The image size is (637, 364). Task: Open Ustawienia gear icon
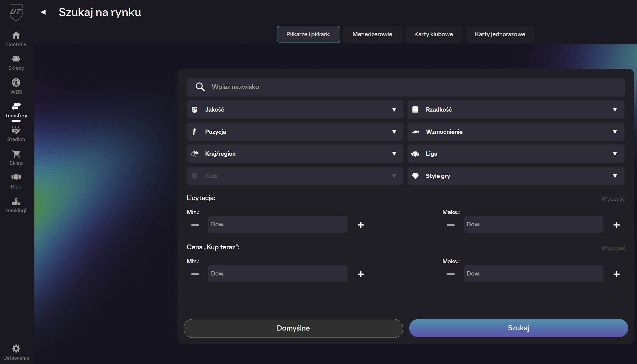pos(16,348)
